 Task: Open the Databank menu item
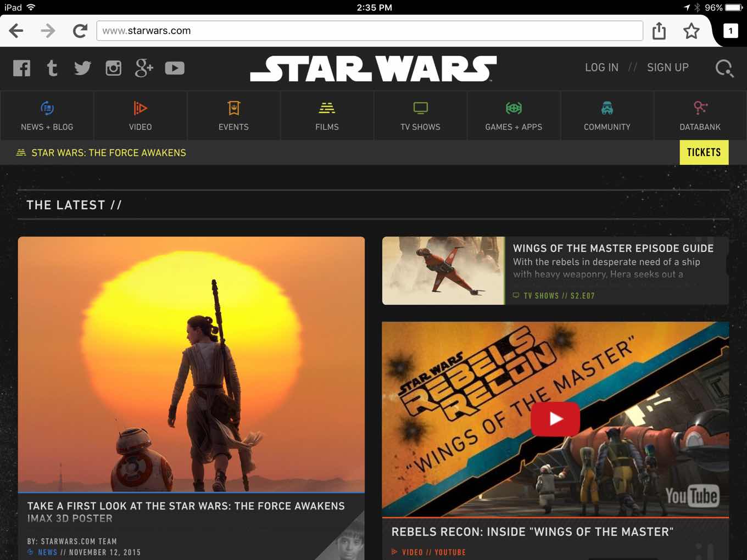tap(700, 116)
